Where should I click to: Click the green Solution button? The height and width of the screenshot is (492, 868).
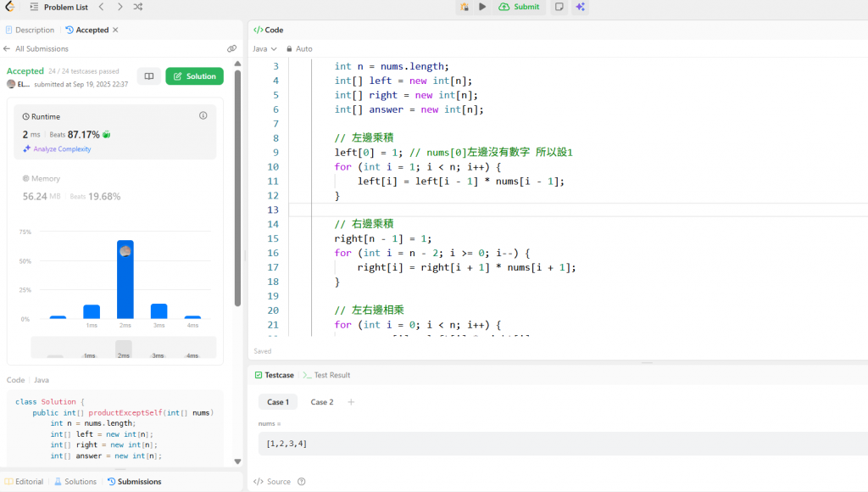(x=194, y=75)
